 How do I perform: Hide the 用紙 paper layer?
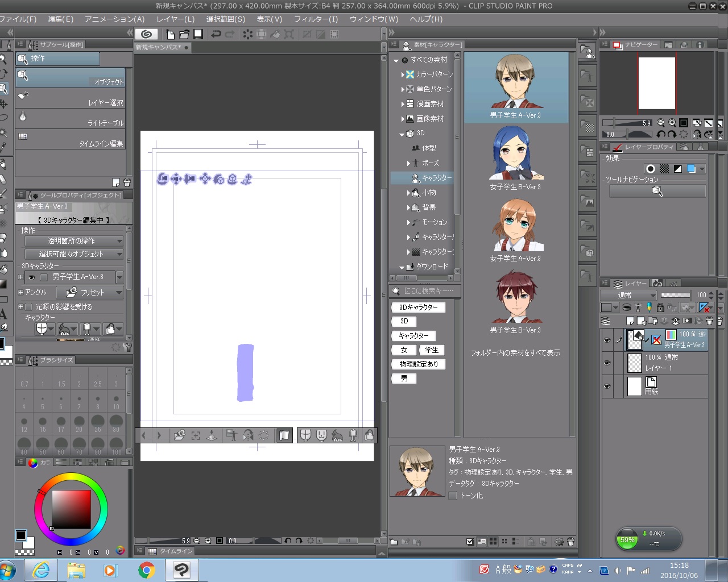pos(607,386)
